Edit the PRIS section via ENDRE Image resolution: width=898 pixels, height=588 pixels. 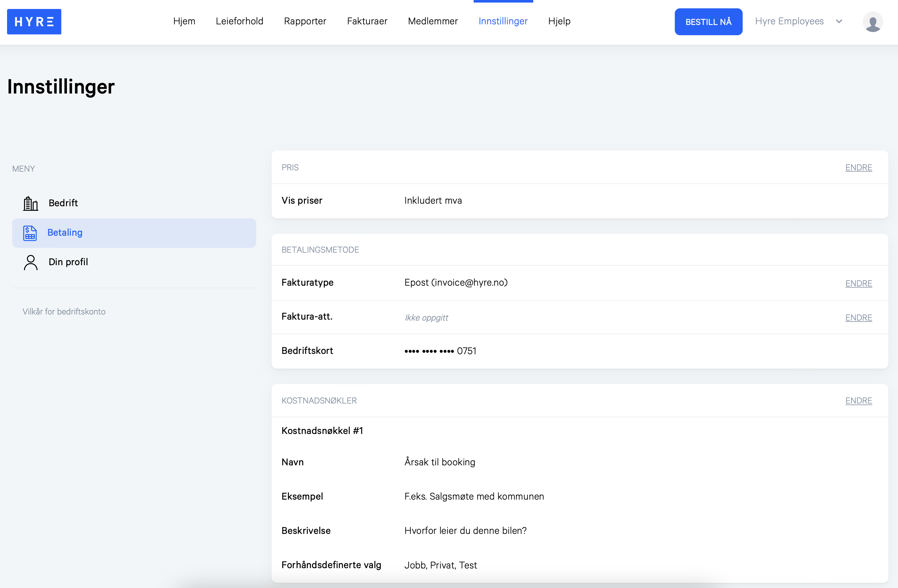(x=858, y=167)
